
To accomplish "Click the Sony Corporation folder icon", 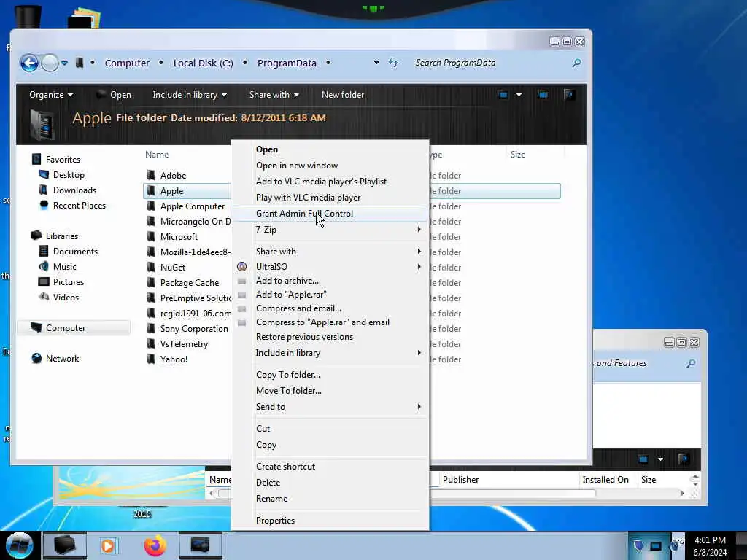I will (x=151, y=328).
